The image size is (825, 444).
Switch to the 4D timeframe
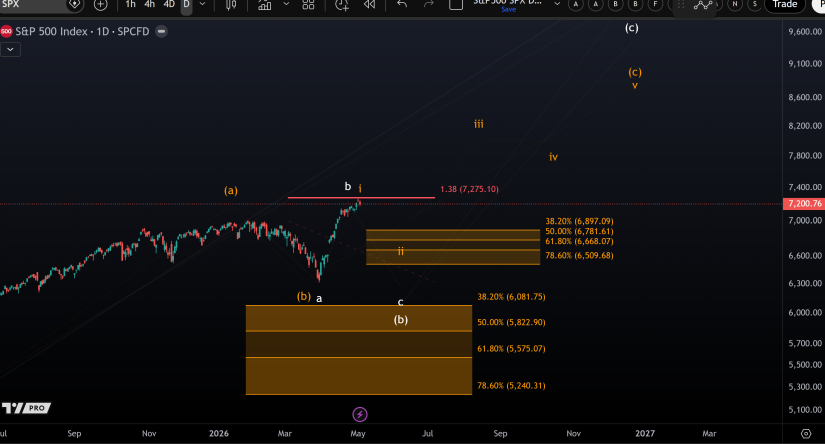point(169,4)
